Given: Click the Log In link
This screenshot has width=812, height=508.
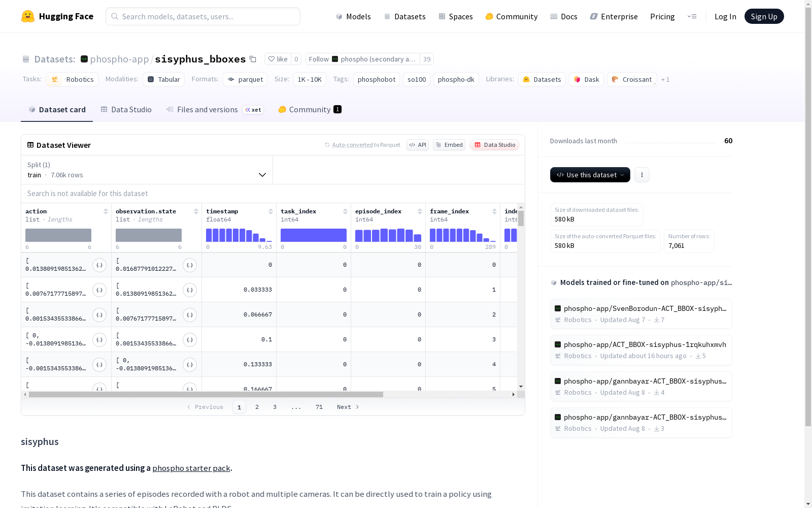Looking at the screenshot, I should (725, 16).
